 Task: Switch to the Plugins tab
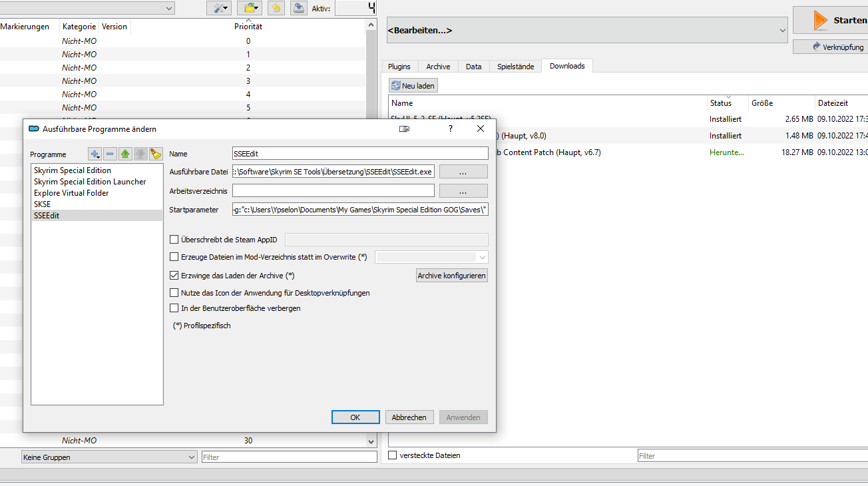click(x=399, y=67)
